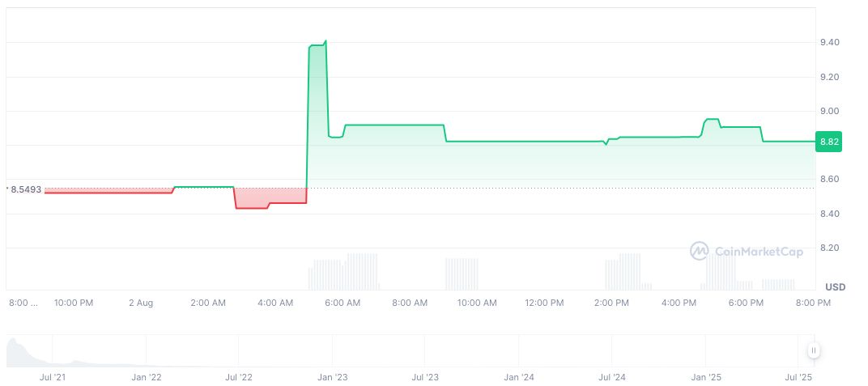This screenshot has width=868, height=386.
Task: Click Jul '21 on the range navigator
Action: [52, 377]
